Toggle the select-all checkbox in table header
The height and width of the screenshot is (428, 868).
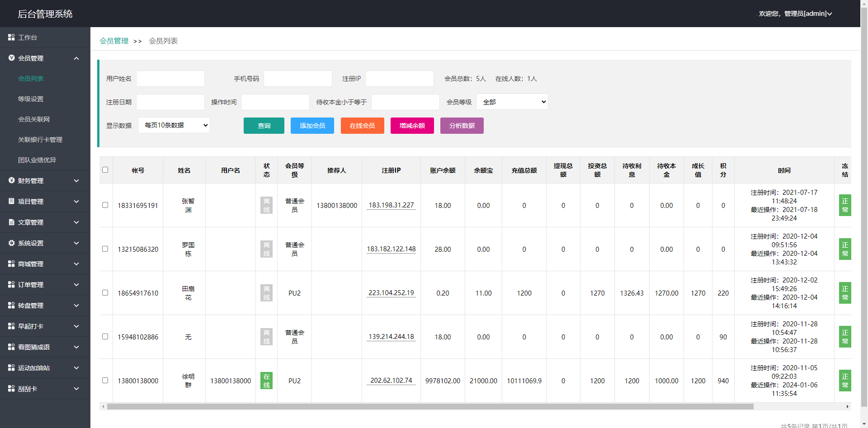(x=105, y=170)
